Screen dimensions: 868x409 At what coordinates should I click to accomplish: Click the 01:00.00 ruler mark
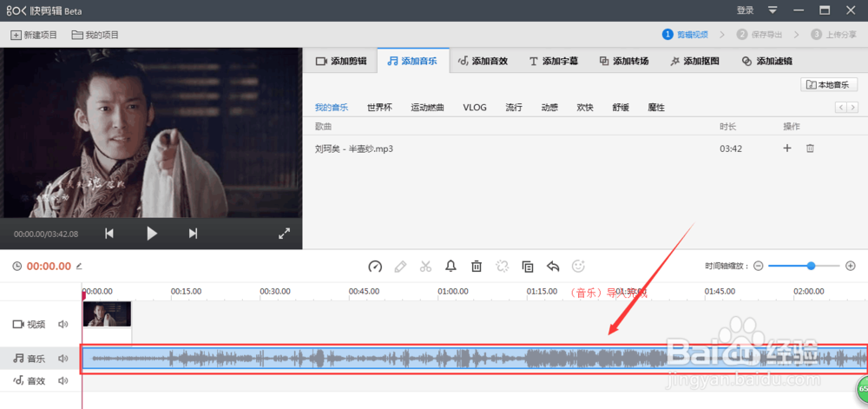[x=453, y=291]
